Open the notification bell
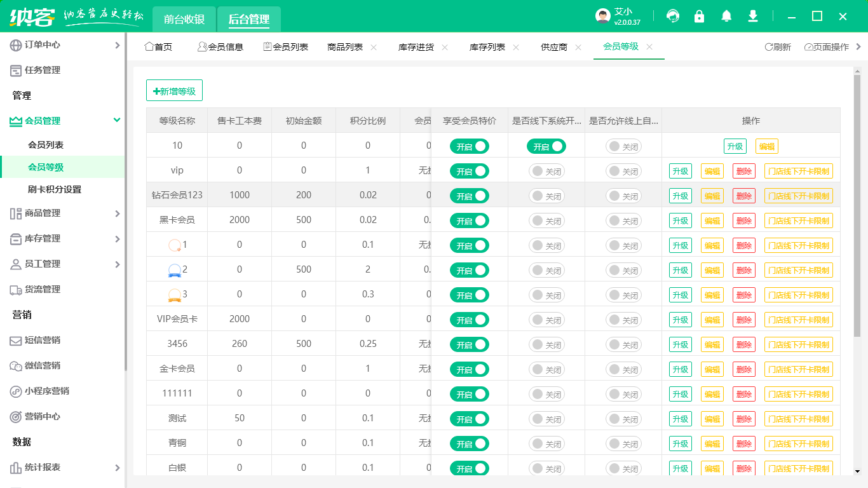The image size is (868, 488). [726, 16]
